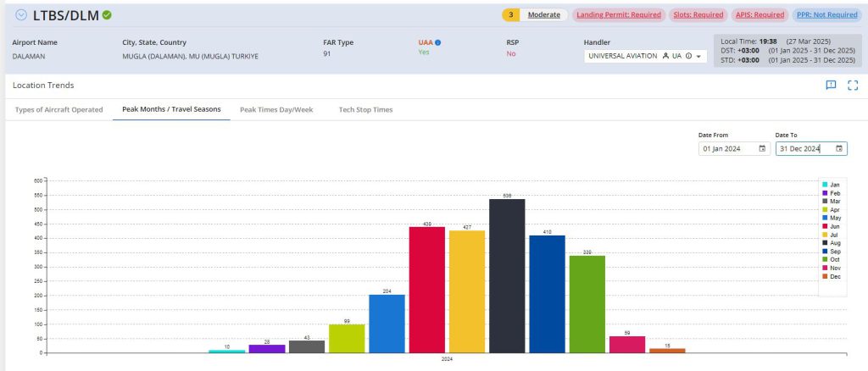This screenshot has height=371, width=868.
Task: Open the Date To calendar picker
Action: (x=839, y=149)
